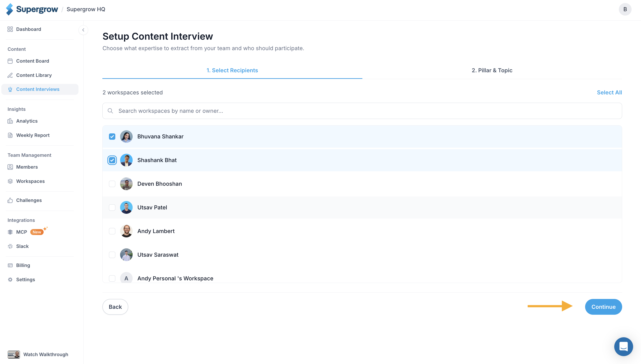Screen dimensions: 641x364
Task: Click the Supergrow HQ breadcrumb
Action: tap(86, 9)
